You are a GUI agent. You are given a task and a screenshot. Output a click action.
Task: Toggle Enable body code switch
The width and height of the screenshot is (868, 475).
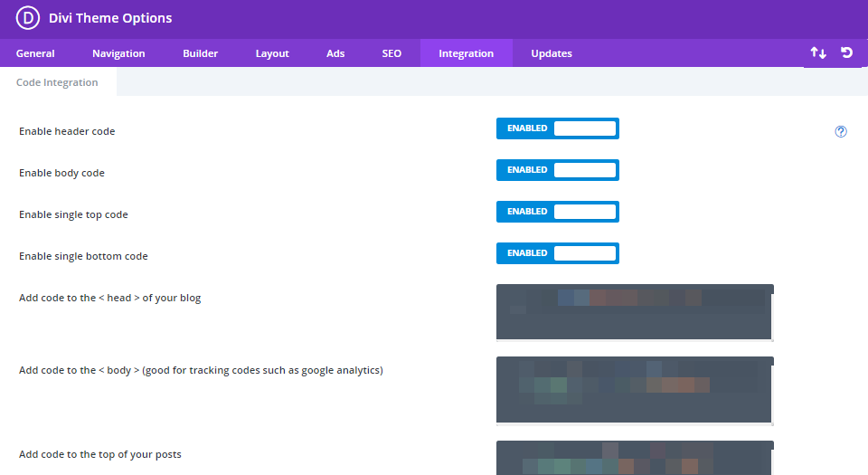coord(558,170)
